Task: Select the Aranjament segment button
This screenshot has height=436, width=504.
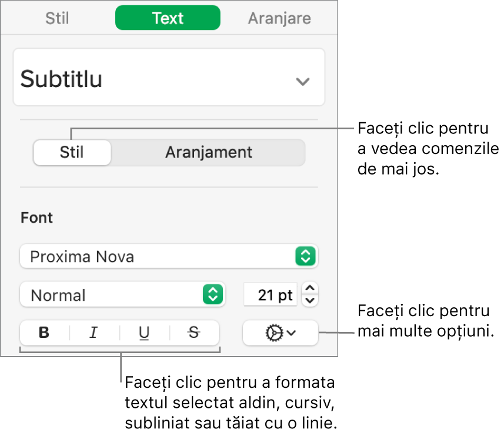Action: pyautogui.click(x=208, y=152)
